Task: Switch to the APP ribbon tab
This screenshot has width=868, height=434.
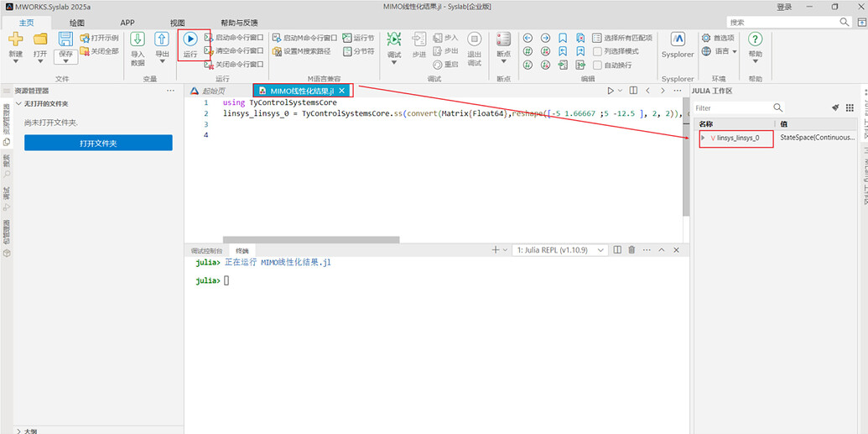Action: click(x=127, y=23)
